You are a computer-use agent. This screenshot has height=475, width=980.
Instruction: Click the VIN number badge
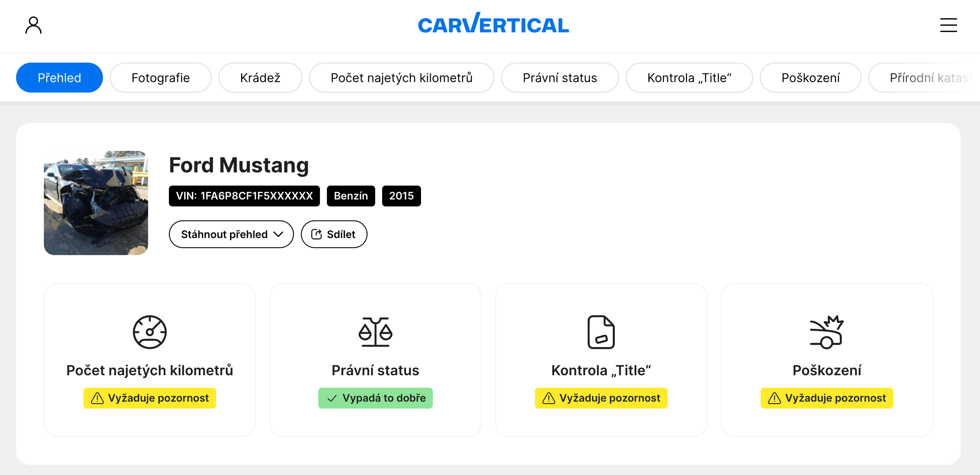coord(244,196)
